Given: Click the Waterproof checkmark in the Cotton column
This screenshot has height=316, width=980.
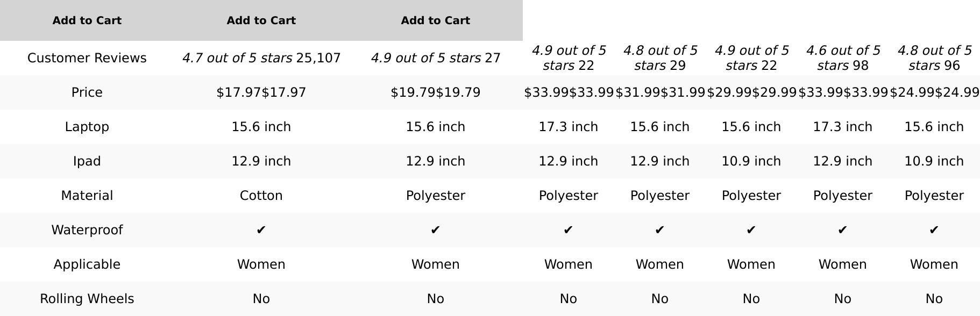Looking at the screenshot, I should 261,230.
